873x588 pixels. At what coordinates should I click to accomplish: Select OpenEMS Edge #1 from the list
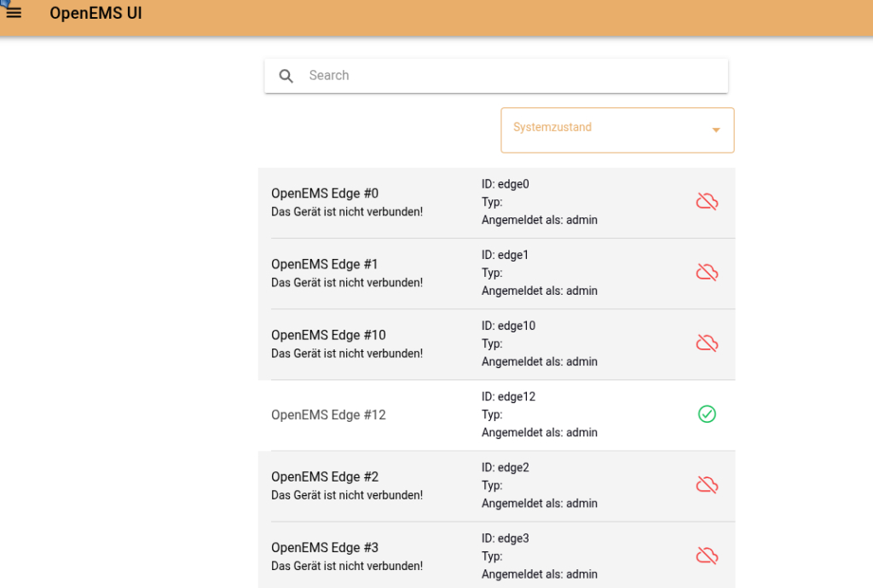(x=325, y=264)
